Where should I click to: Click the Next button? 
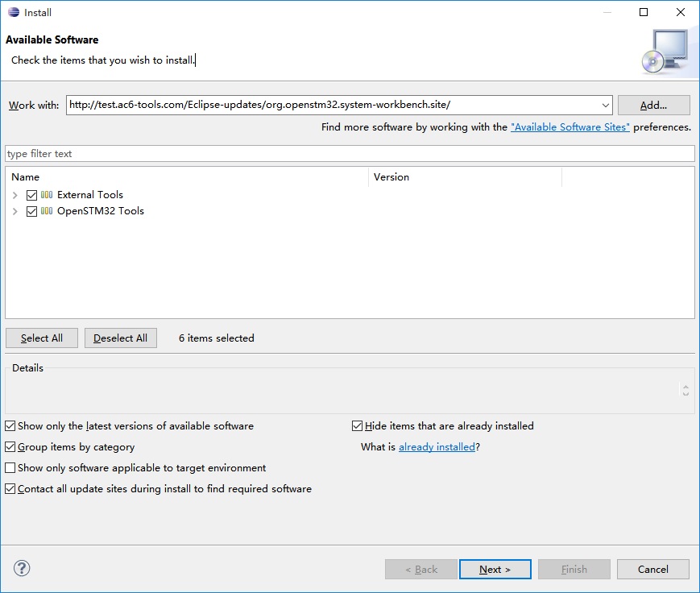point(495,570)
